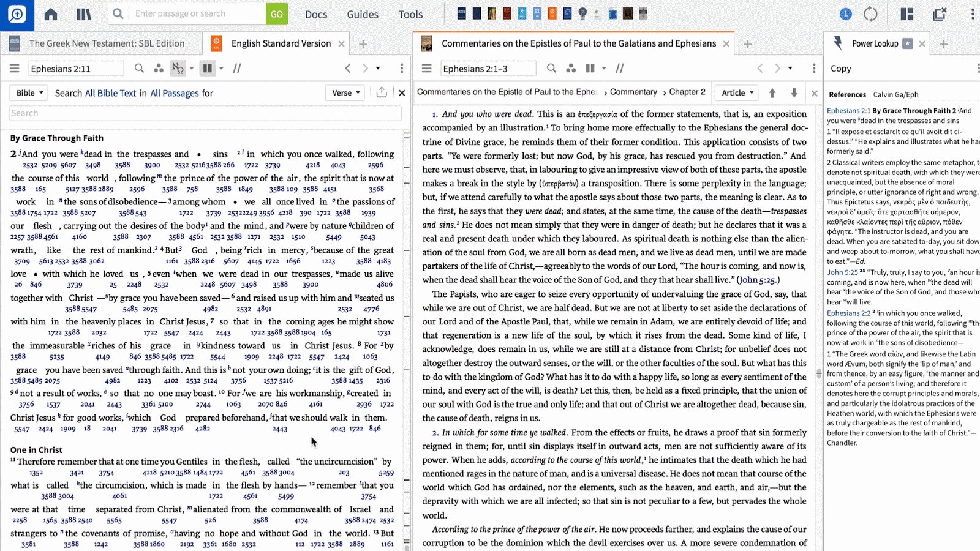Toggle the interlinear icon in ESV panel
This screenshot has width=980, height=551.
click(x=178, y=69)
